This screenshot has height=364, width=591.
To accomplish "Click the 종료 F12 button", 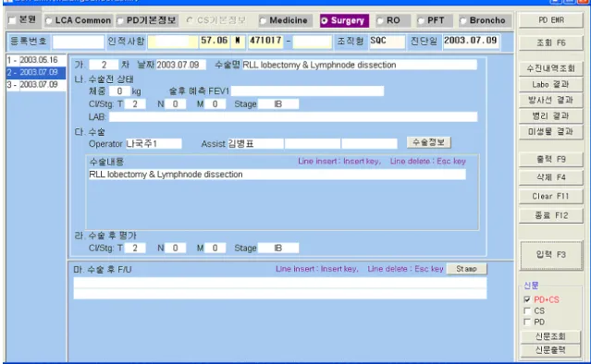I will coord(550,215).
